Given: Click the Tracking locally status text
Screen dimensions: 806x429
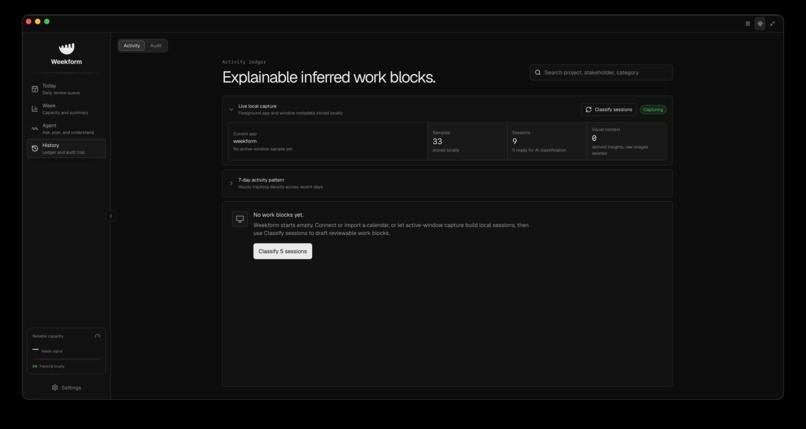Looking at the screenshot, I should [x=52, y=366].
